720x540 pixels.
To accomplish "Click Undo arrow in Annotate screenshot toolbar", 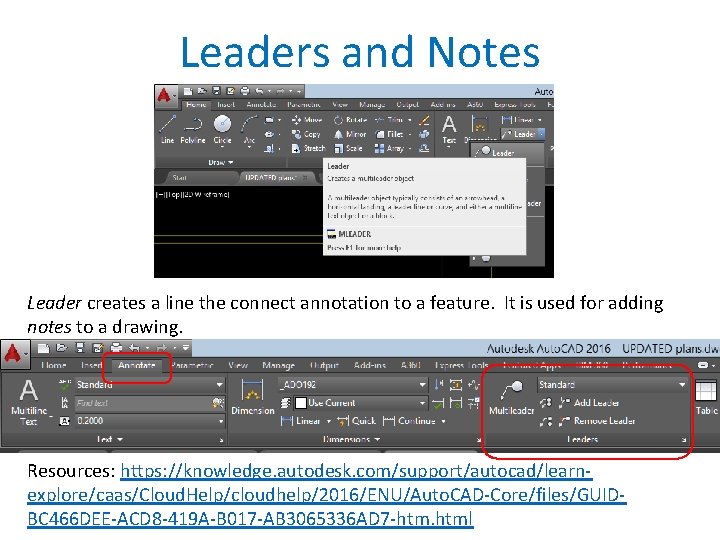I will pyautogui.click(x=134, y=348).
